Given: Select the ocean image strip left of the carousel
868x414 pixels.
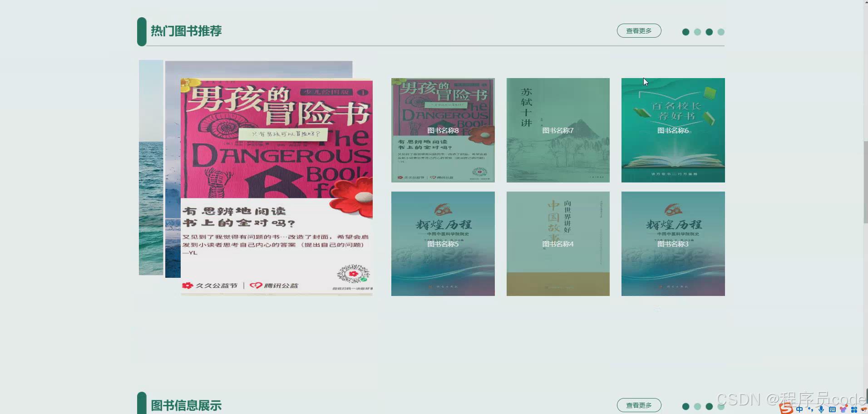Looking at the screenshot, I should (151, 168).
